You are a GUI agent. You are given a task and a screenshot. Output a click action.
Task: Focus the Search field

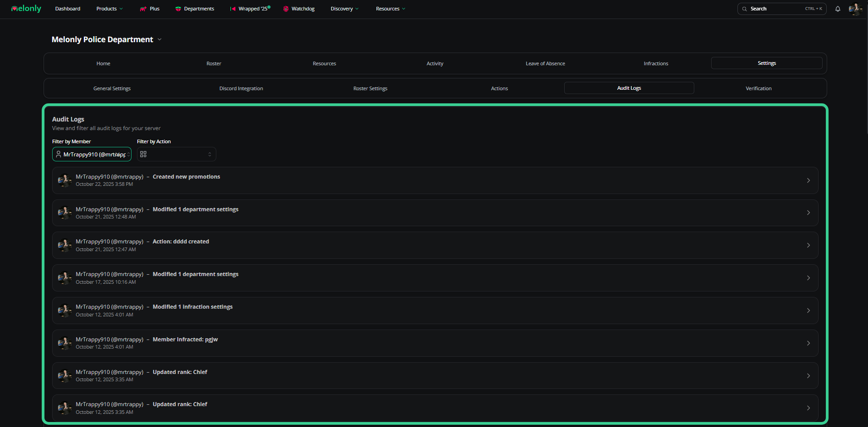782,9
